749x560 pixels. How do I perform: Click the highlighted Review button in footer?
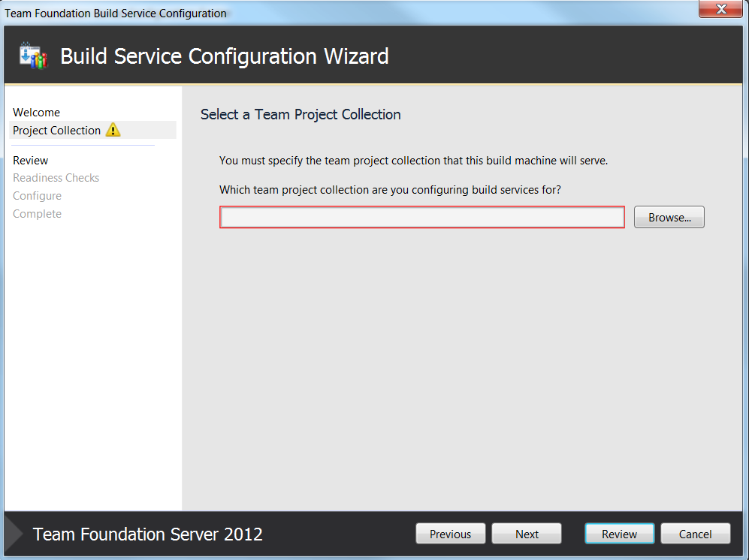620,534
